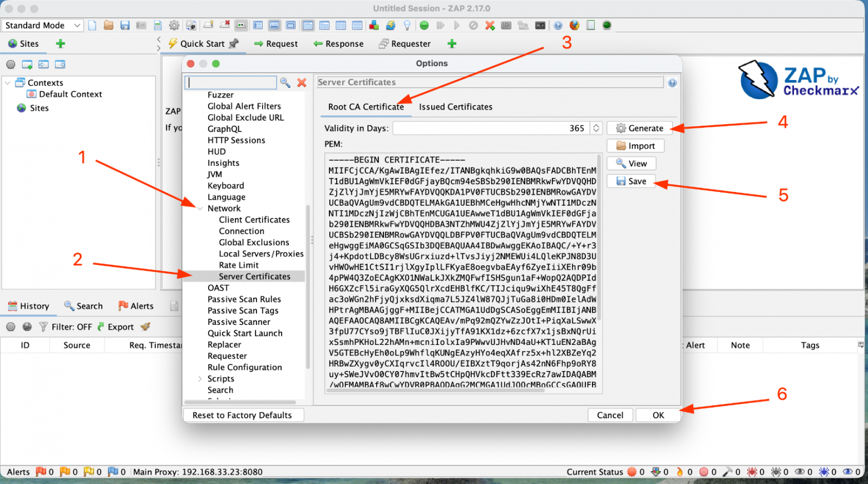This screenshot has height=484, width=868.
Task: Click the red X break point icon
Action: (x=490, y=25)
